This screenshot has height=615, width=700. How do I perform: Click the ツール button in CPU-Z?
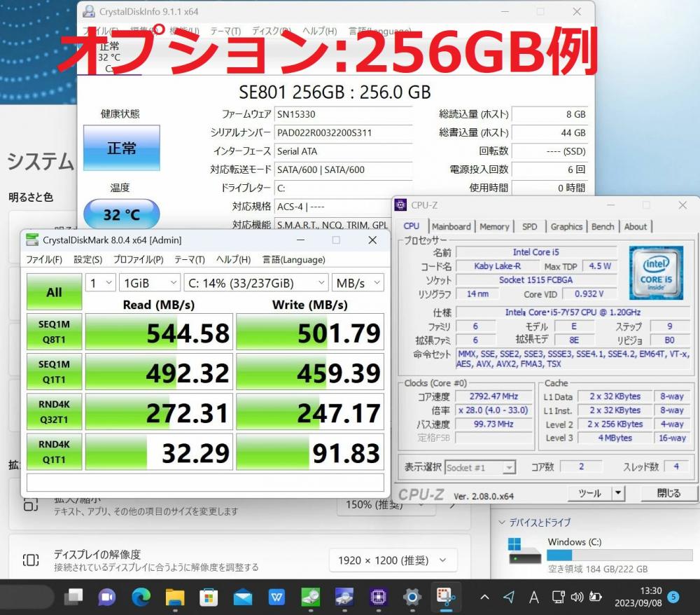(589, 493)
